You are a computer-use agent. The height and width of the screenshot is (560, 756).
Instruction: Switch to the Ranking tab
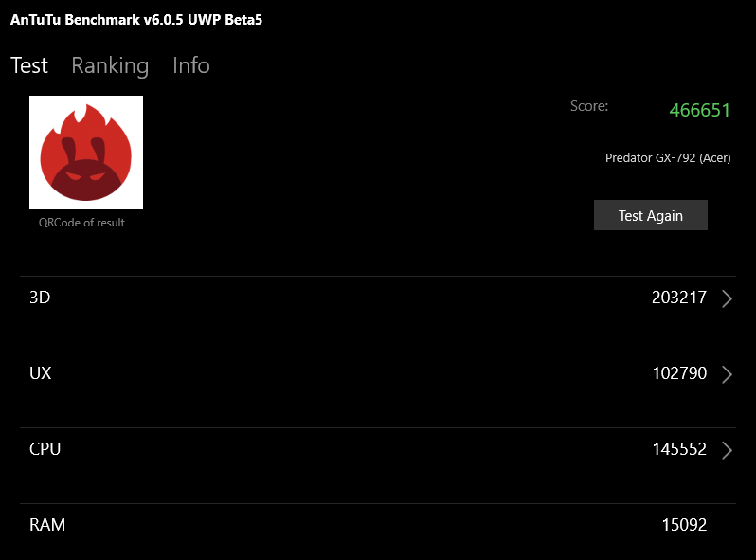coord(110,65)
